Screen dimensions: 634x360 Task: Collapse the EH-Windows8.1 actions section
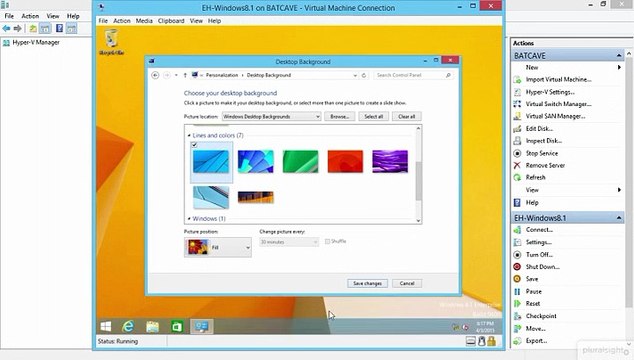click(619, 218)
